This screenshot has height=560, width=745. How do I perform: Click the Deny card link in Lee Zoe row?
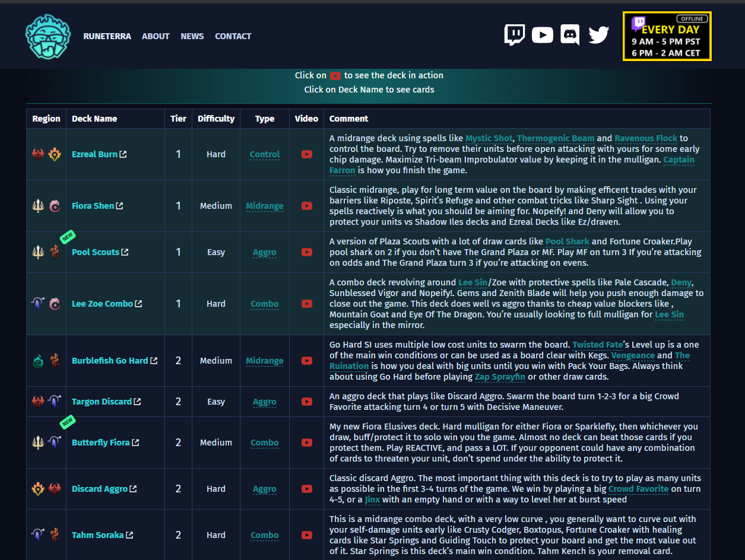pyautogui.click(x=682, y=282)
